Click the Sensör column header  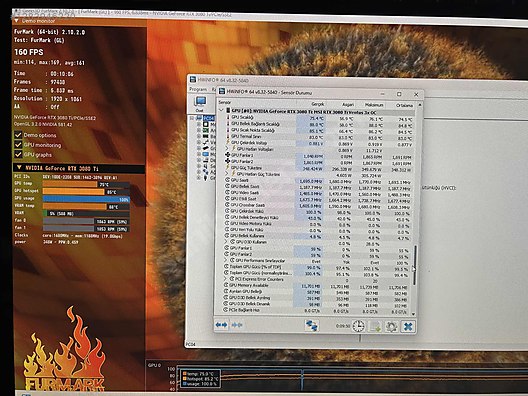coord(225,102)
